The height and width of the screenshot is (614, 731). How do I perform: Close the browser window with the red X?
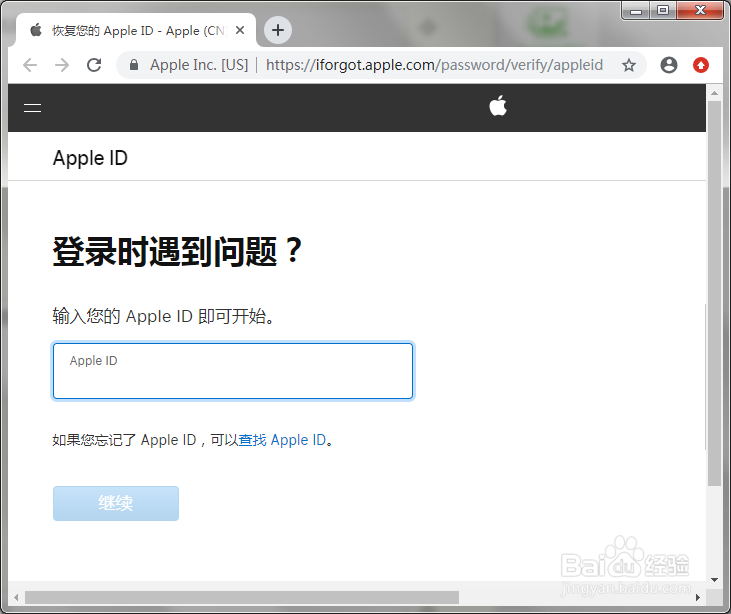pyautogui.click(x=700, y=10)
